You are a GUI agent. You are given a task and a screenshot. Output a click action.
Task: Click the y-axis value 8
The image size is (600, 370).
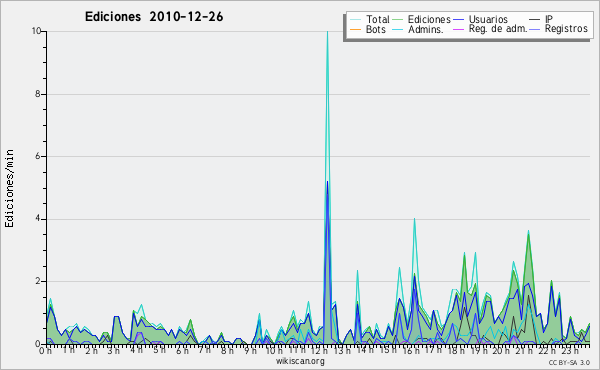(38, 94)
